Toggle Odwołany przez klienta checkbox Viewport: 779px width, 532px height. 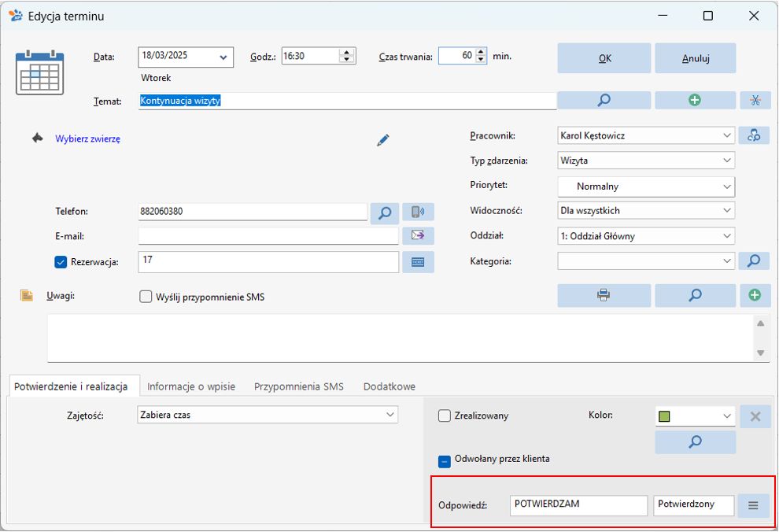tap(444, 461)
